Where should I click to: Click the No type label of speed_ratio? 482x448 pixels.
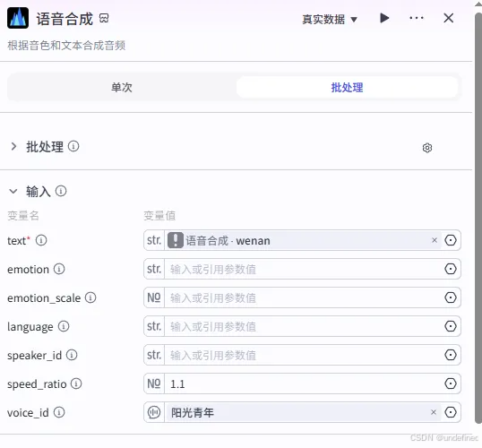tap(154, 383)
